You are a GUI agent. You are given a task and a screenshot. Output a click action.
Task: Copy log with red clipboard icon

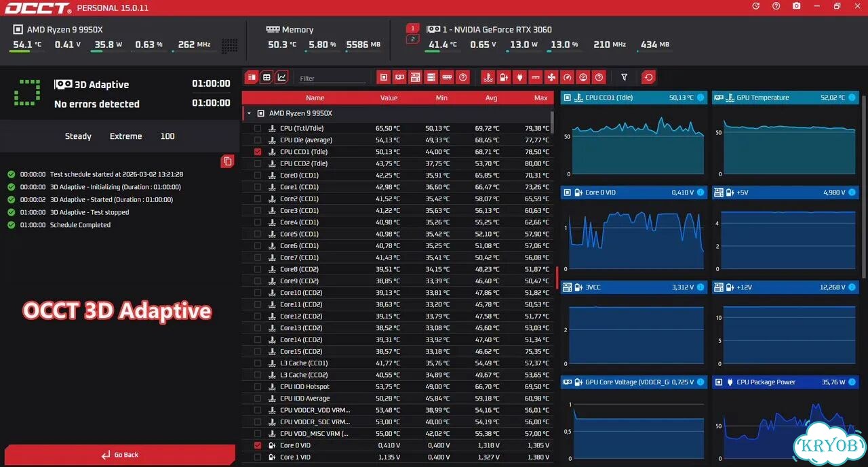point(228,161)
